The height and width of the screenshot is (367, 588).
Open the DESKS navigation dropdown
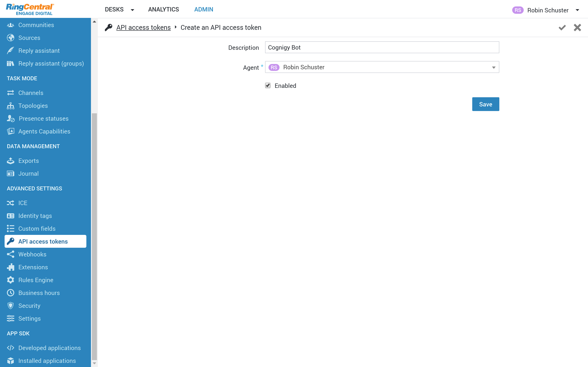[x=132, y=9]
